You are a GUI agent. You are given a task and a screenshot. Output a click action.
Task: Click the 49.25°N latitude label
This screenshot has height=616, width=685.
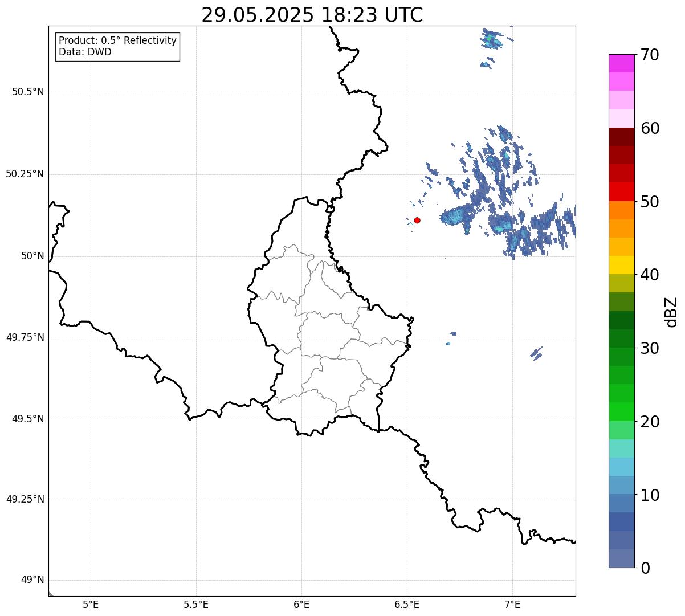tap(25, 499)
